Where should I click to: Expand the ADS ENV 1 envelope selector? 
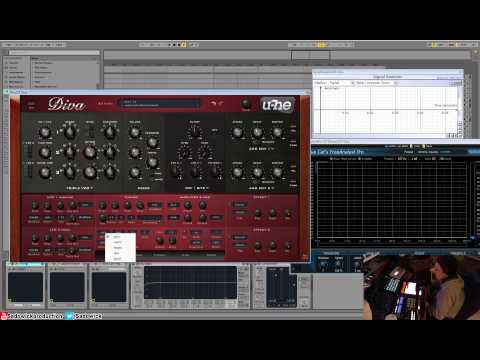261,148
